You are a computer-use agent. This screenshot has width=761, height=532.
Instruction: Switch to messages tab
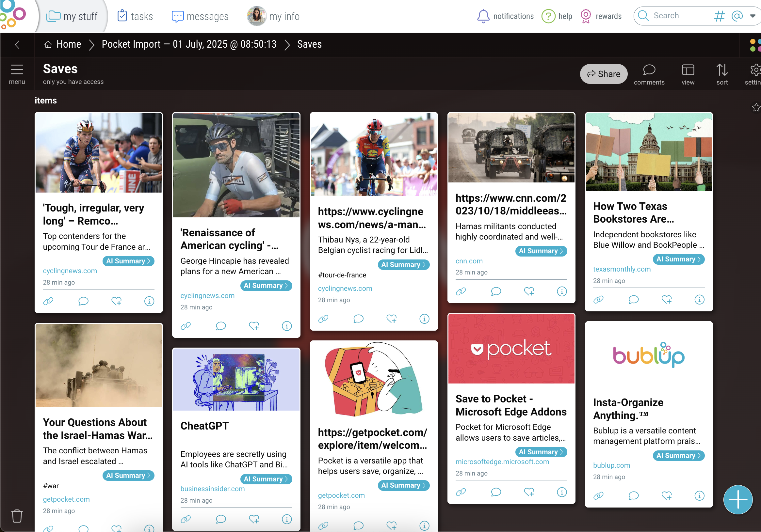(200, 16)
